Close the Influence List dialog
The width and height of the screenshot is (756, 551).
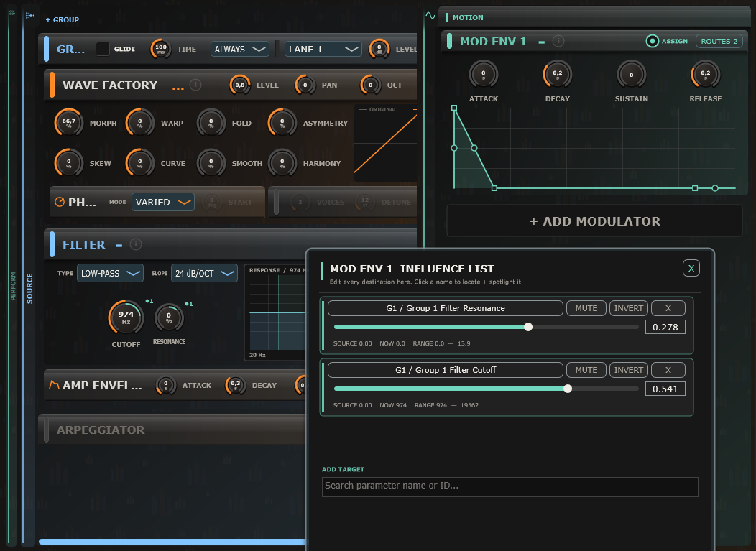pyautogui.click(x=691, y=268)
